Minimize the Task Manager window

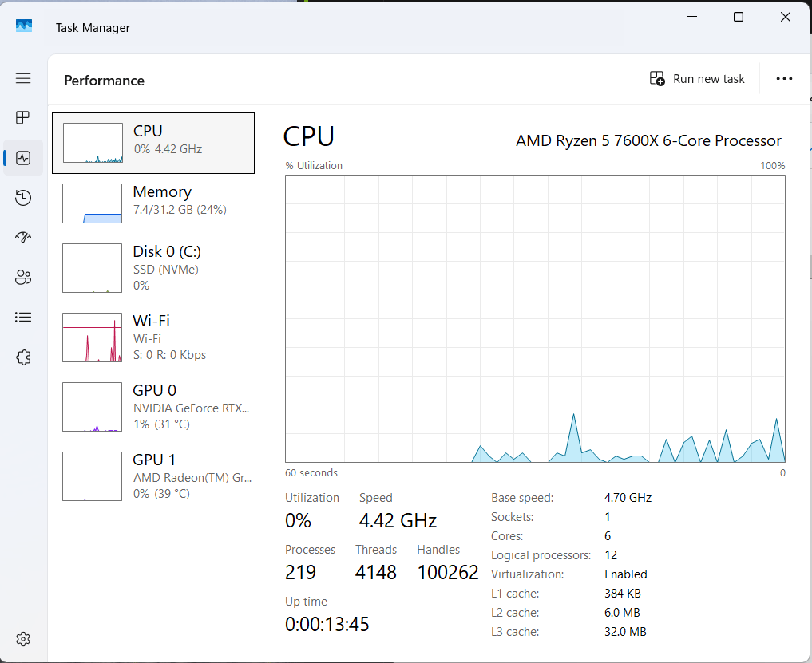click(692, 17)
